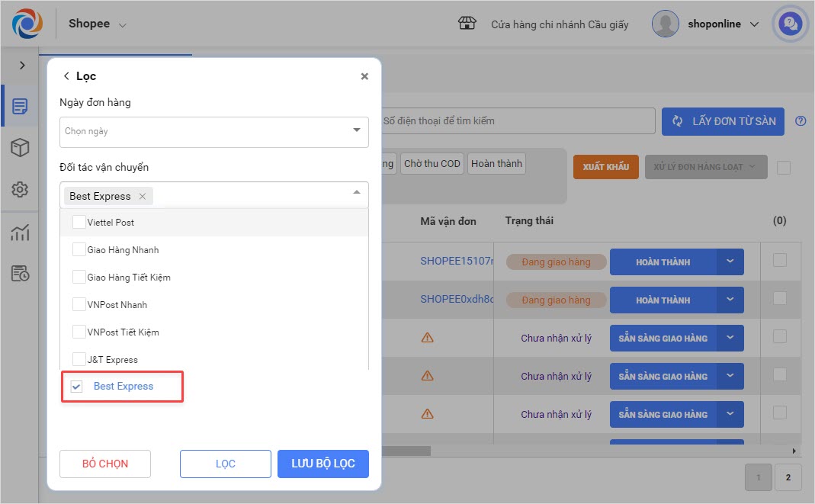Save filter with LƯU BỘ LỌC

(322, 464)
